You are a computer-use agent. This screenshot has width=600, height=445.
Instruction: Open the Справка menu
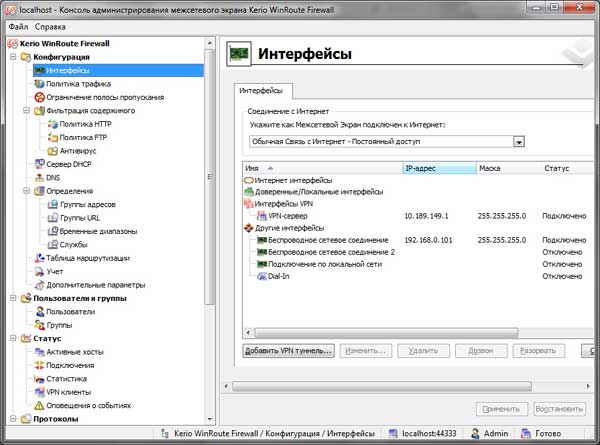pyautogui.click(x=50, y=27)
